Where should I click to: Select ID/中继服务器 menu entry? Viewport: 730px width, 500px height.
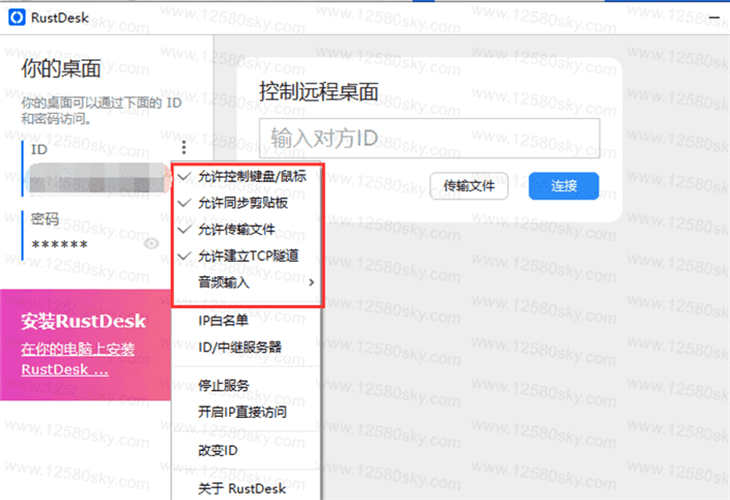pos(246,347)
